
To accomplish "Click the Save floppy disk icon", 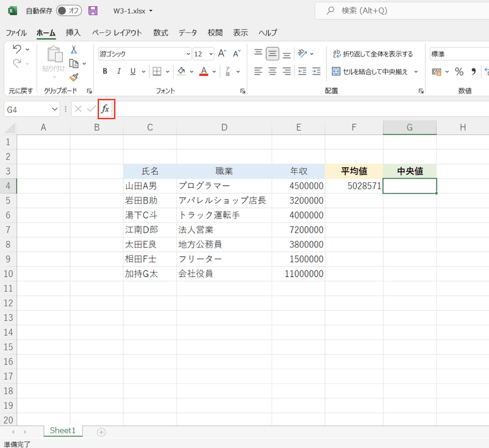I will [x=93, y=11].
